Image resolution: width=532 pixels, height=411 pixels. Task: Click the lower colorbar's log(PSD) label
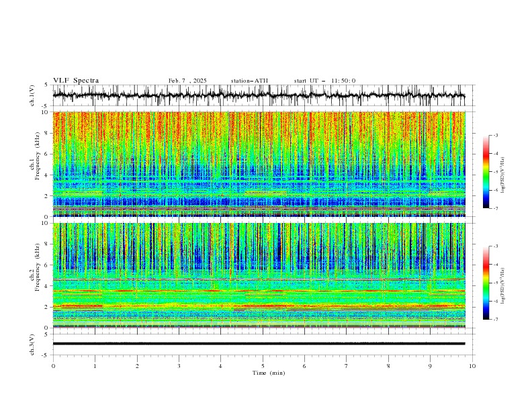[x=502, y=285]
